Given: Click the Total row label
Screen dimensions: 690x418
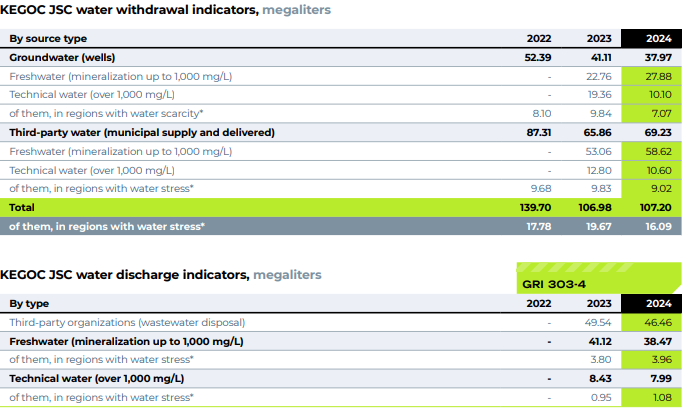Looking at the screenshot, I should [22, 207].
